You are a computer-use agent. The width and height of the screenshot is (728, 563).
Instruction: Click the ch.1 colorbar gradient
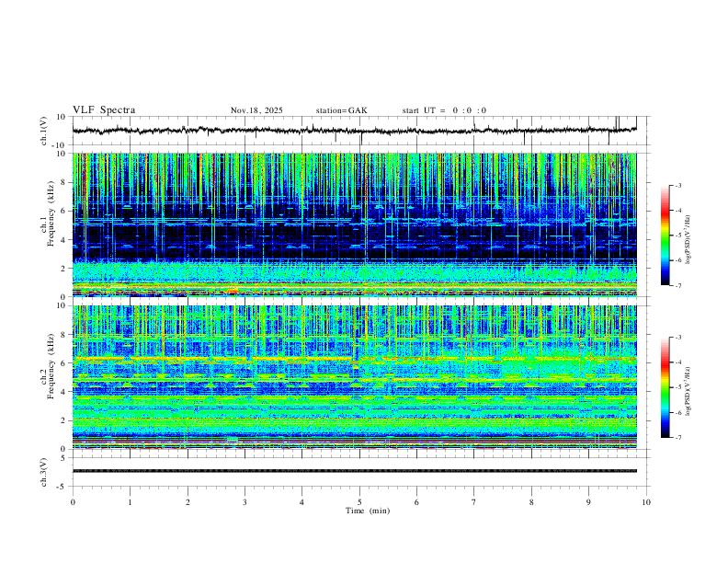pos(665,236)
